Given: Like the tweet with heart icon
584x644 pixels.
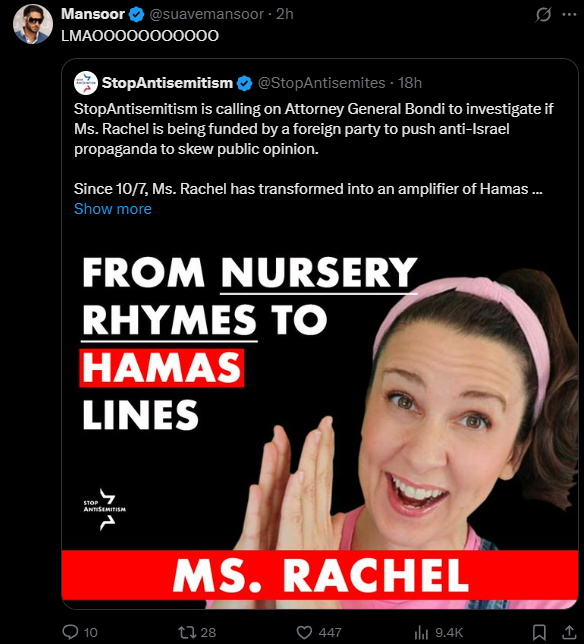Looking at the screenshot, I should (x=304, y=632).
